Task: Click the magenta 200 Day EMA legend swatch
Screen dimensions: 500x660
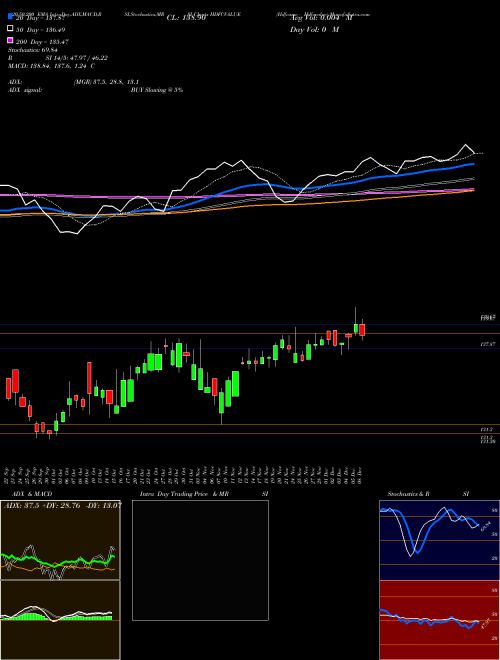Action: (x=11, y=40)
